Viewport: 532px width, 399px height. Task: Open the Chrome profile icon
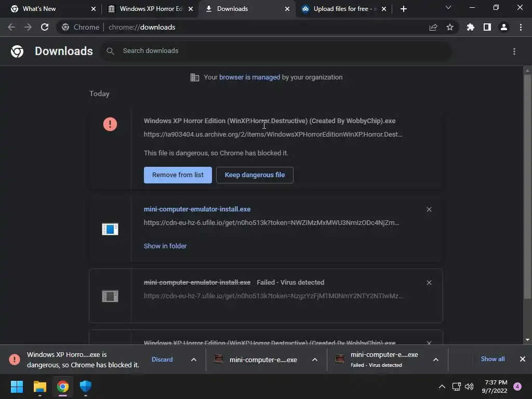pos(504,27)
